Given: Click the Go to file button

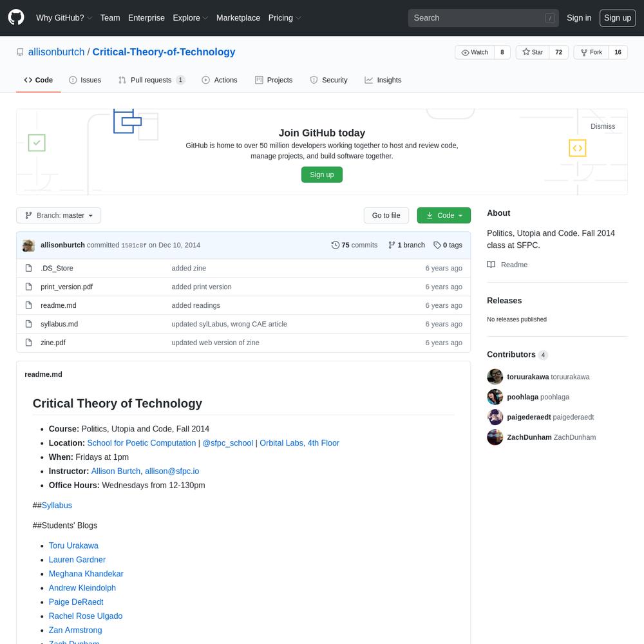Looking at the screenshot, I should pyautogui.click(x=386, y=215).
